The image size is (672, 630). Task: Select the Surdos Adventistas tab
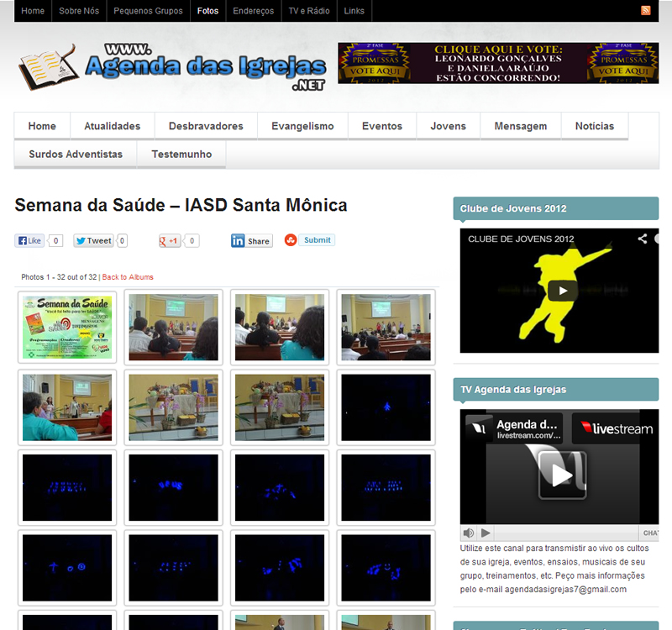coord(76,155)
